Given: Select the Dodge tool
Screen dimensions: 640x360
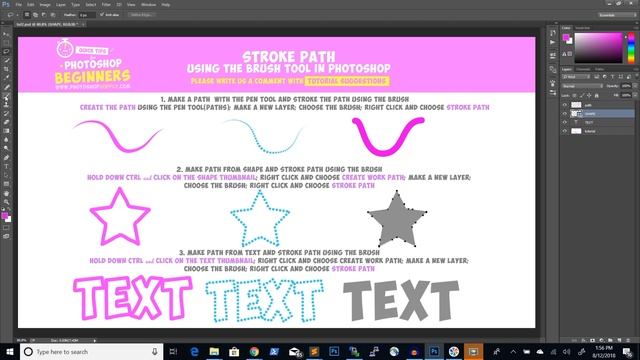Looking at the screenshot, I should (x=6, y=149).
